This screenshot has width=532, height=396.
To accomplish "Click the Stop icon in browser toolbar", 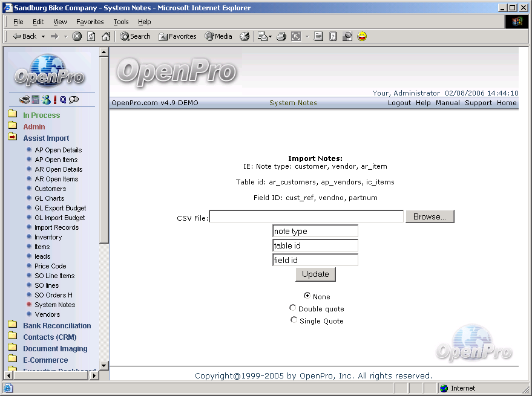I will 77,36.
